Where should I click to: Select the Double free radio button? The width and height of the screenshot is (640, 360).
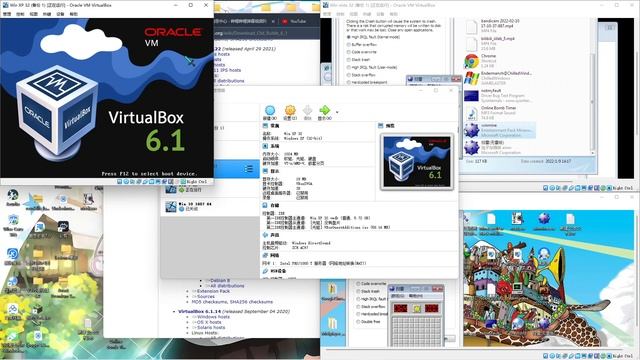[x=358, y=322]
